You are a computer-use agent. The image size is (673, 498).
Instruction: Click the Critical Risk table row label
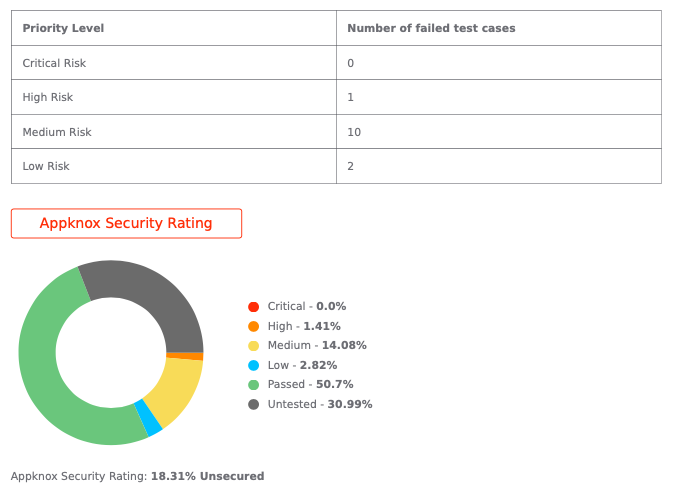(55, 63)
